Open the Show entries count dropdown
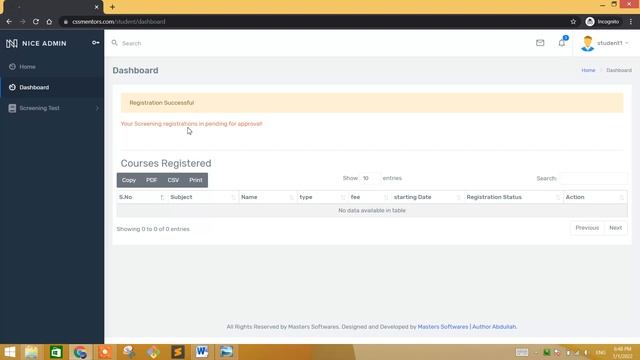This screenshot has width=640, height=360. [369, 178]
